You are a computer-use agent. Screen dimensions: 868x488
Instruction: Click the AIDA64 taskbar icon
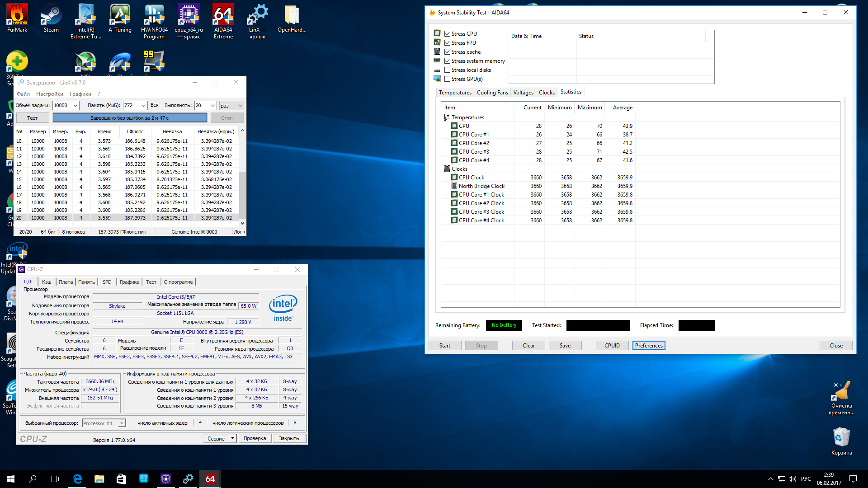210,479
